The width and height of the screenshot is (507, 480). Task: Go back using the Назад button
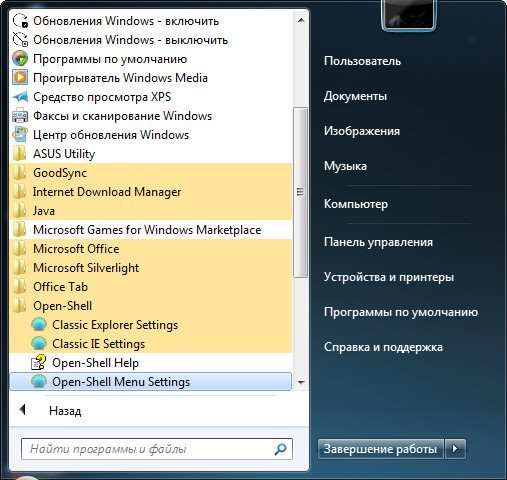[x=50, y=411]
